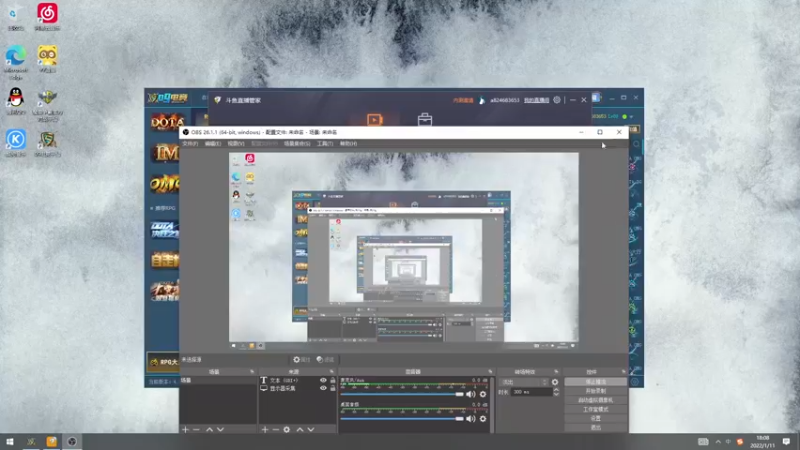
Task: Open source Properties button above Sources panel
Action: tap(302, 360)
